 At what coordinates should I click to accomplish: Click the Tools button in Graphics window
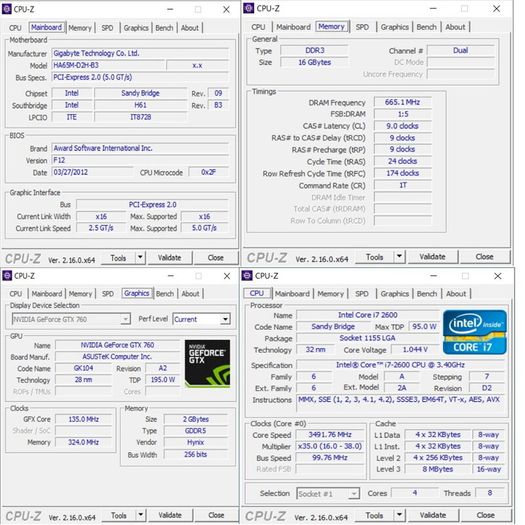(119, 515)
